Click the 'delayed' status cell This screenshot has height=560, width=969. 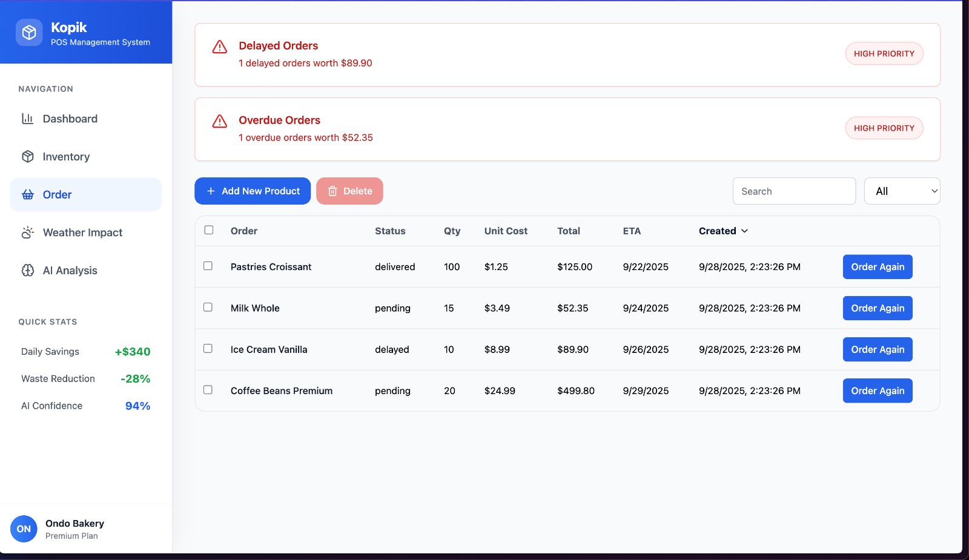392,349
